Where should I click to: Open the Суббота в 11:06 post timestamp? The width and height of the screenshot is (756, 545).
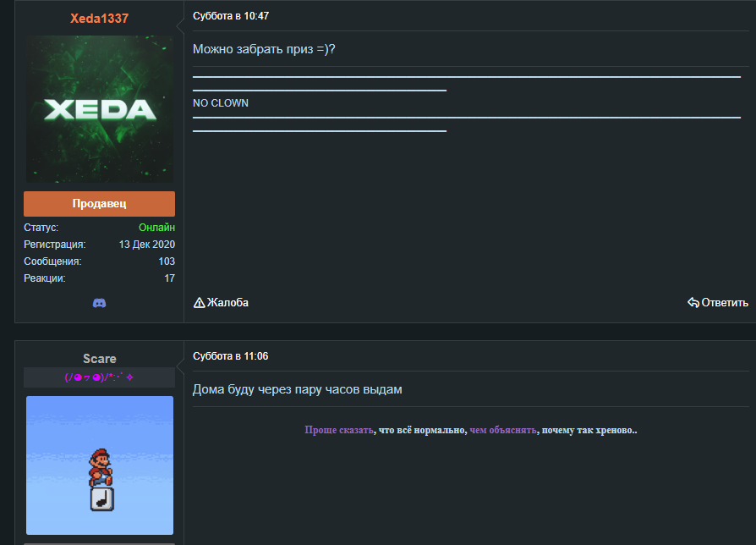[x=231, y=356]
